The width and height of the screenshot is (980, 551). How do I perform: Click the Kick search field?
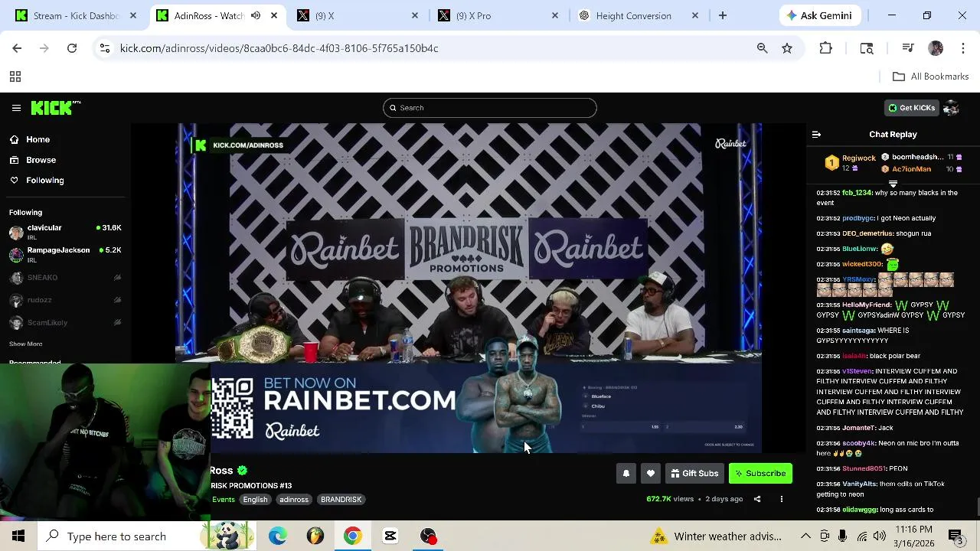coord(490,108)
